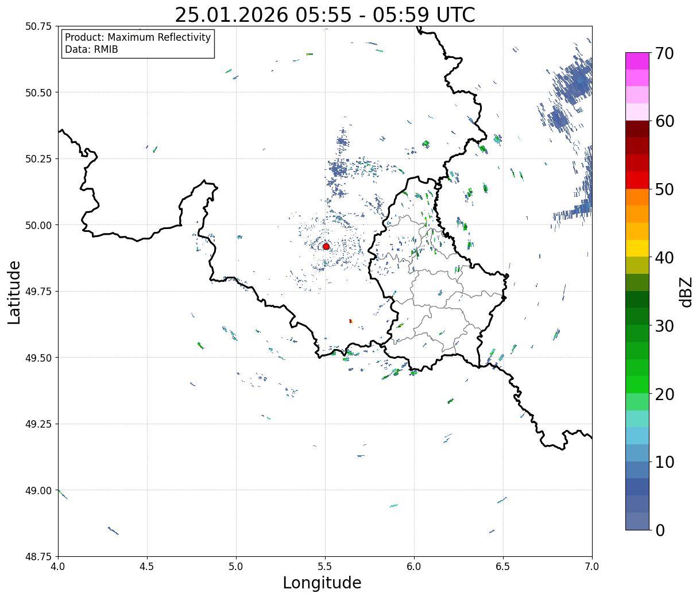Click the red radar location marker
700x597 pixels.
[326, 246]
